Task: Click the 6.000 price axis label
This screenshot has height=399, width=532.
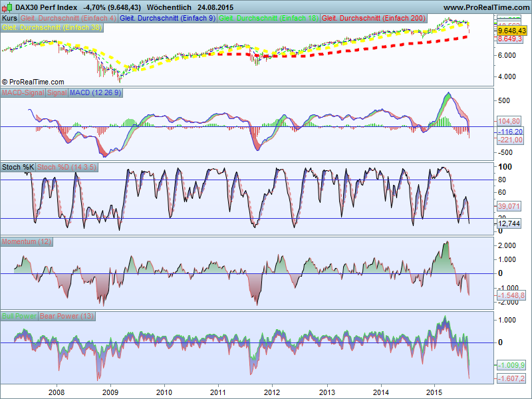Action: [507, 55]
